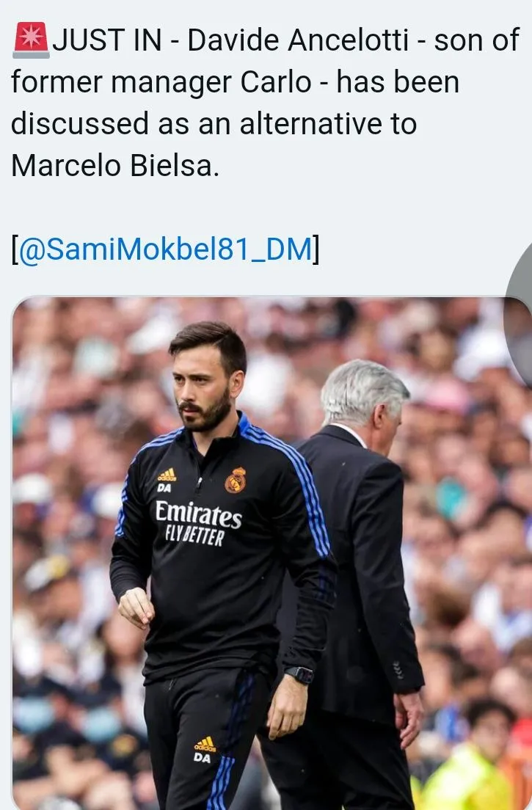Tap the red siren emoji before JUST IN
Screen dimensions: 532x810
pos(31,40)
